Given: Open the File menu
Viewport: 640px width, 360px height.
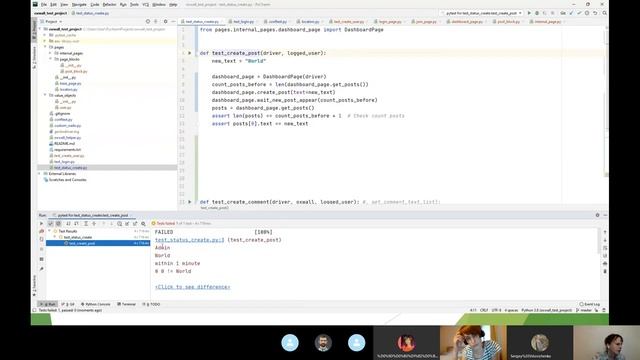Looking at the screenshot, I should (44, 4).
